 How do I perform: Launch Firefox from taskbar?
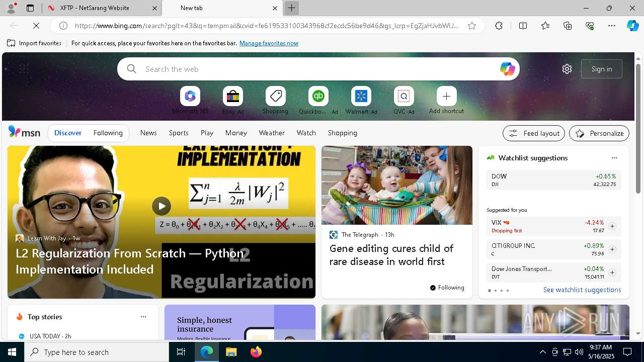click(x=256, y=352)
